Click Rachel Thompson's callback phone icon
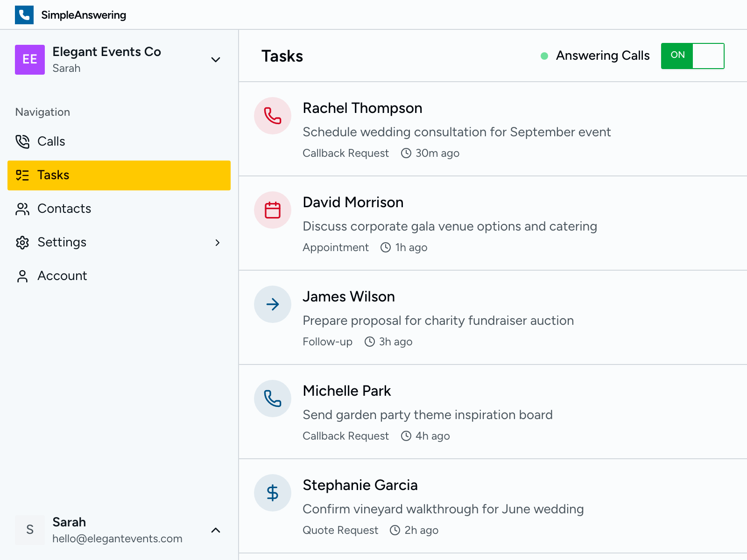747x560 pixels. [x=272, y=116]
